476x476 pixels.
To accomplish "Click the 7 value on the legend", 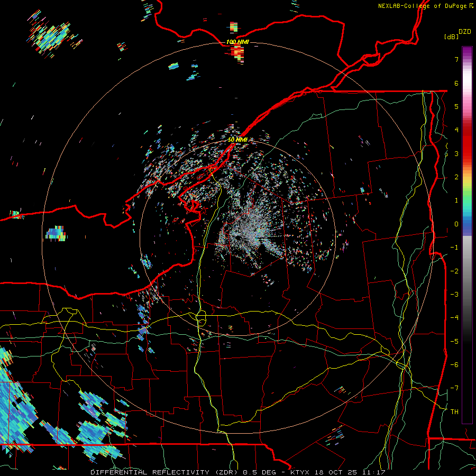I will (x=456, y=59).
